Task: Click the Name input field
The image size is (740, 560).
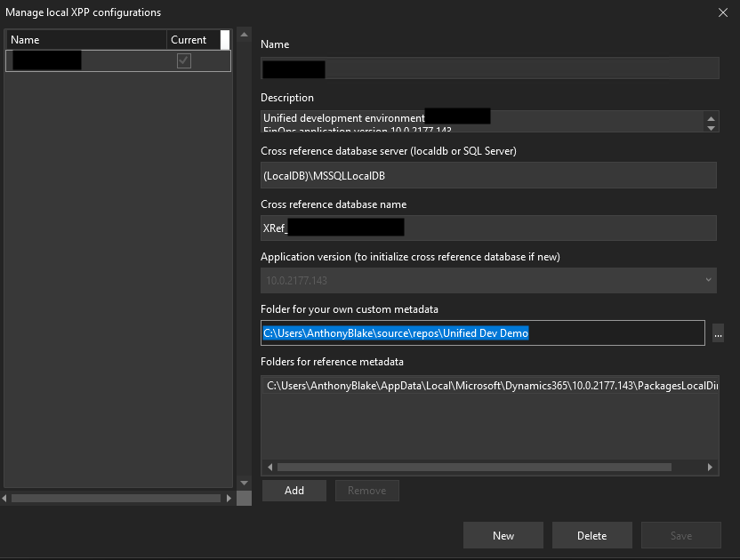Action: point(490,68)
